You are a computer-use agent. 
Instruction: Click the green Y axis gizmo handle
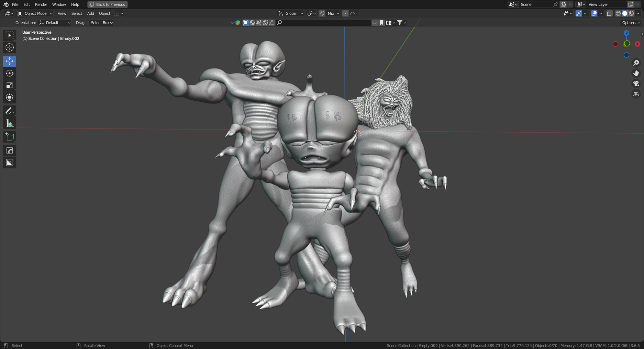pos(627,44)
